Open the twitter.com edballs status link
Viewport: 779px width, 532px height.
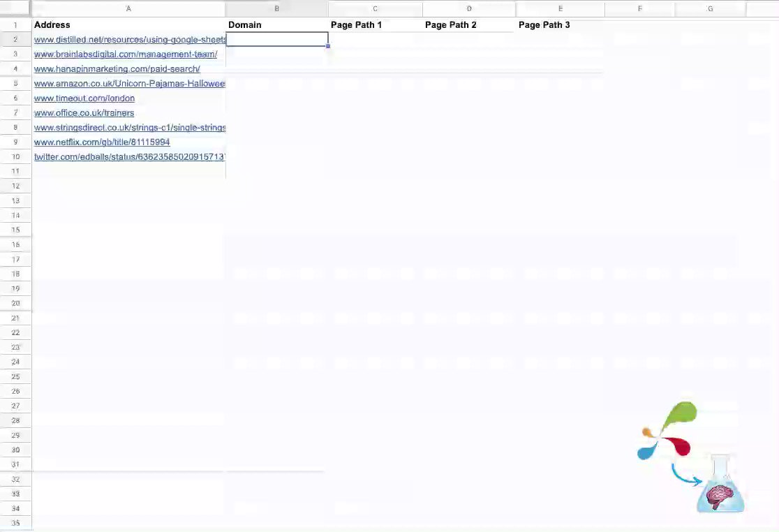click(130, 157)
